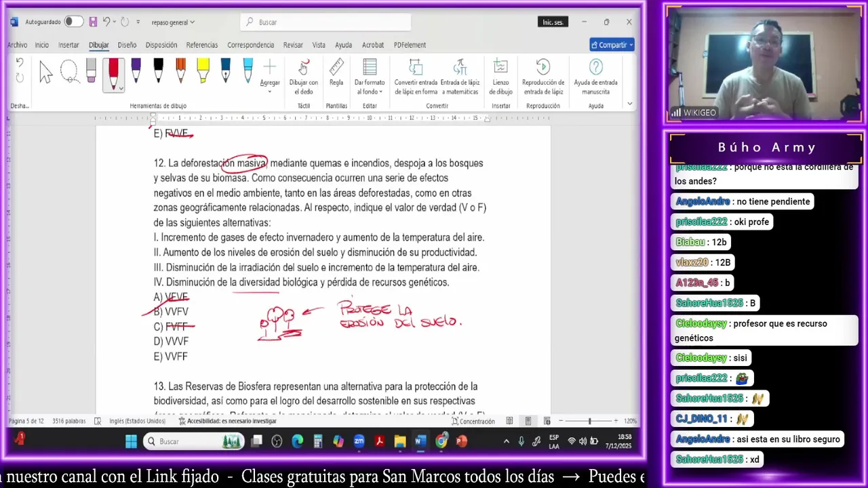This screenshot has height=488, width=868.
Task: Enable Concentración focus mode
Action: coord(472,421)
